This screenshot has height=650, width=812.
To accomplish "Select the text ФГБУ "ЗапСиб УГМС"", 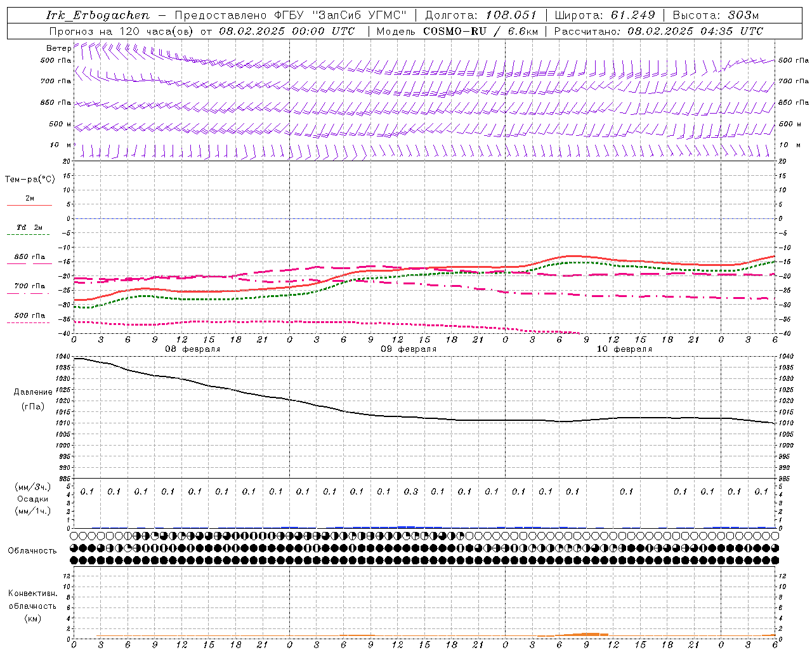I will 340,15.
